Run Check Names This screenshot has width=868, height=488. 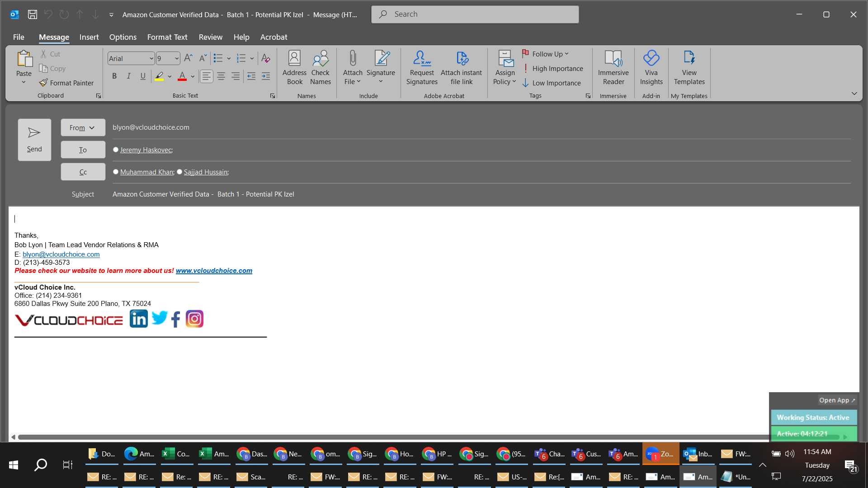click(321, 68)
